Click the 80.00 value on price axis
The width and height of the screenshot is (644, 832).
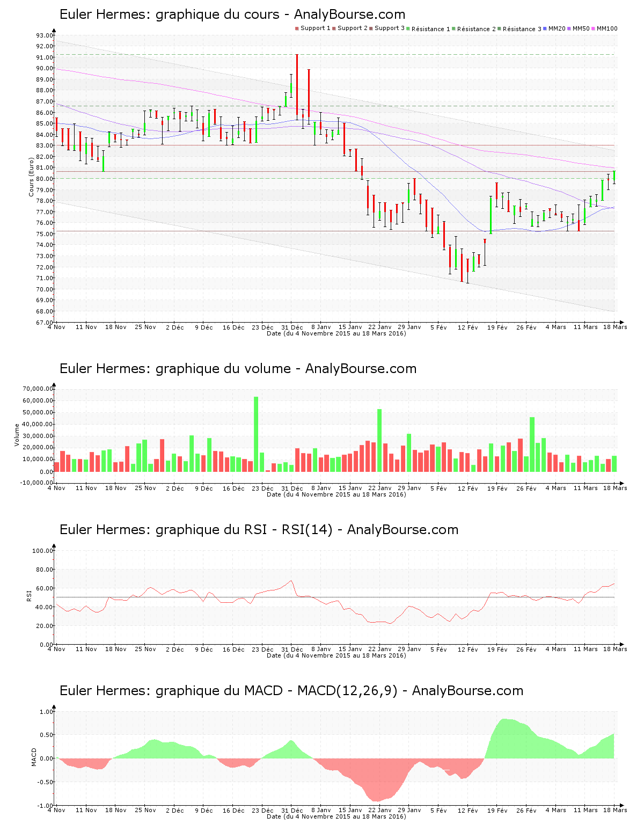tap(45, 179)
